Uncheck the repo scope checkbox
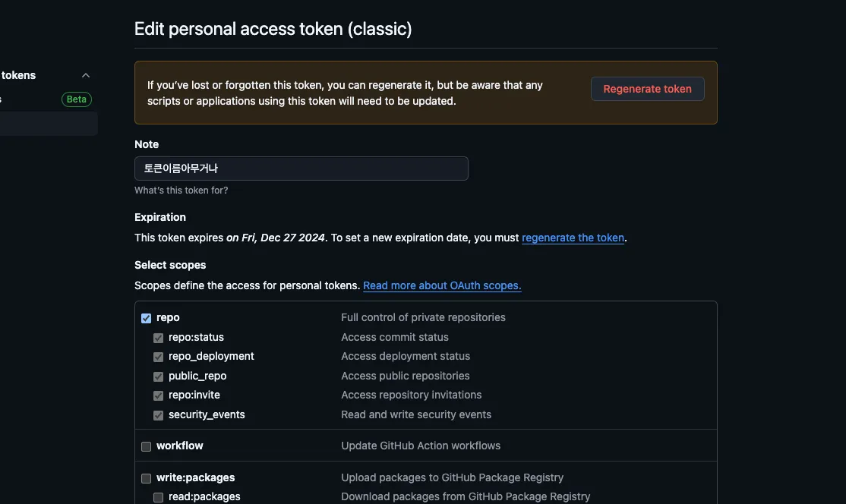The width and height of the screenshot is (846, 504). pyautogui.click(x=147, y=318)
